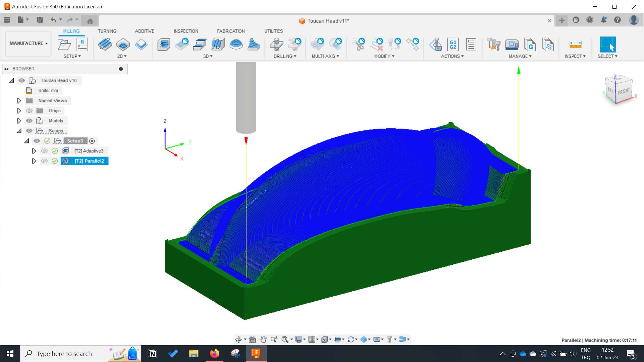The image size is (644, 362).
Task: Select the Toucan Head v10 root node
Action: click(x=59, y=80)
